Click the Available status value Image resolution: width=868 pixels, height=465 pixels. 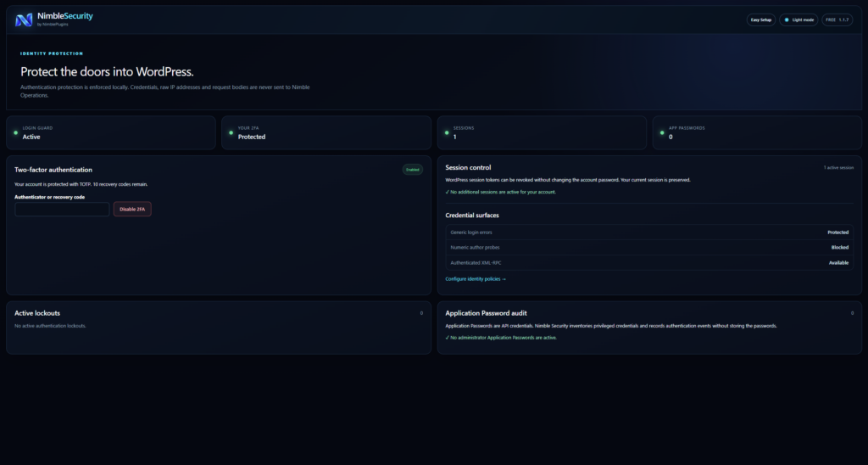(x=838, y=263)
